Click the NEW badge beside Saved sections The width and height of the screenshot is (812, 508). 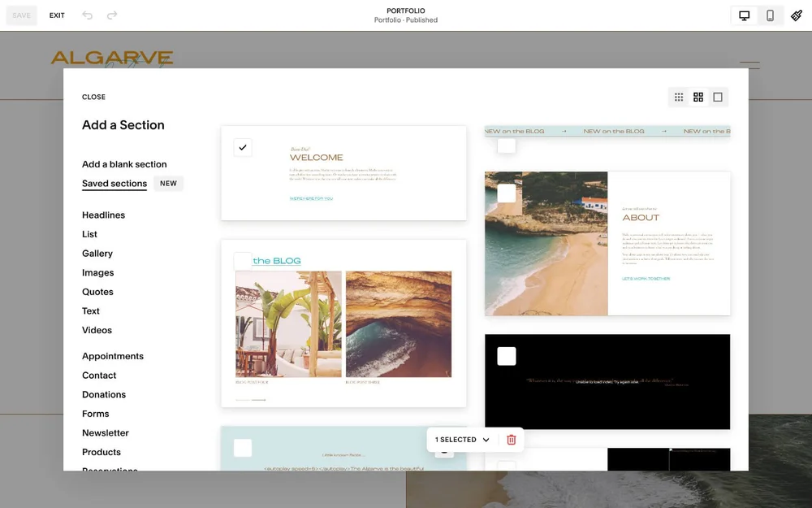tap(168, 184)
